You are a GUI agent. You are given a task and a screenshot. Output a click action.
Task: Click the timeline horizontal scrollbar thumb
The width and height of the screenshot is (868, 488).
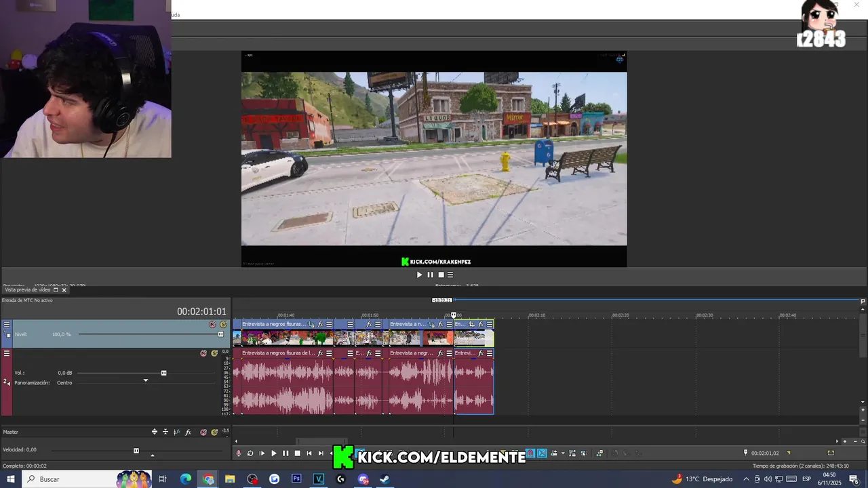click(322, 441)
